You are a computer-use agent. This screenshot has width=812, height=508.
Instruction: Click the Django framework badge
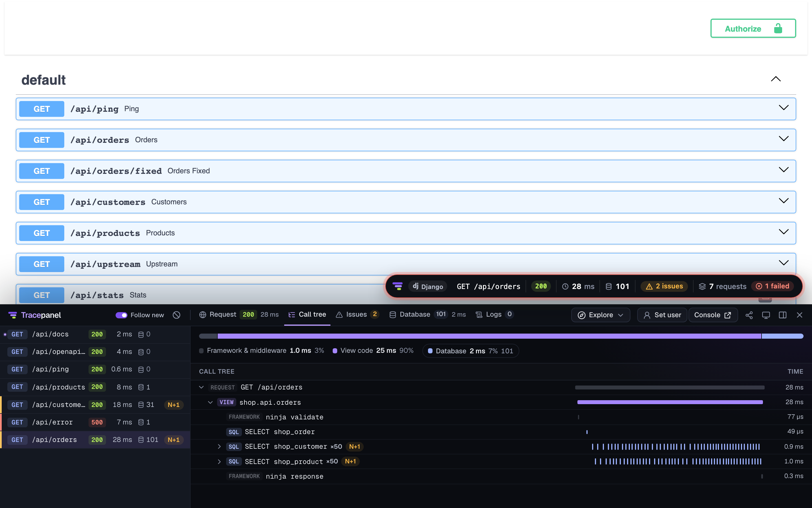click(428, 286)
